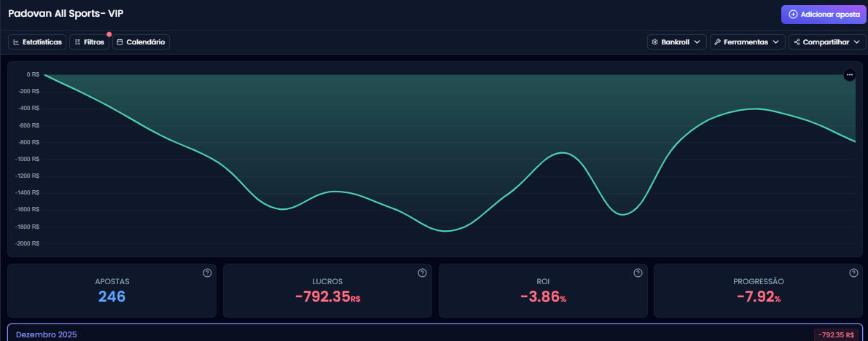Viewport: 868px width, 341px height.
Task: Click the APOSTAS card label
Action: pos(112,282)
